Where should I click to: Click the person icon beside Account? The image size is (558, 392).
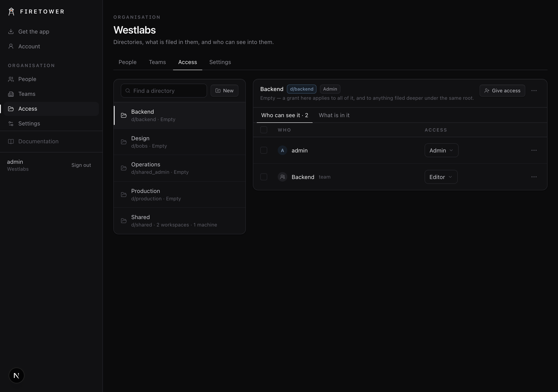11,46
